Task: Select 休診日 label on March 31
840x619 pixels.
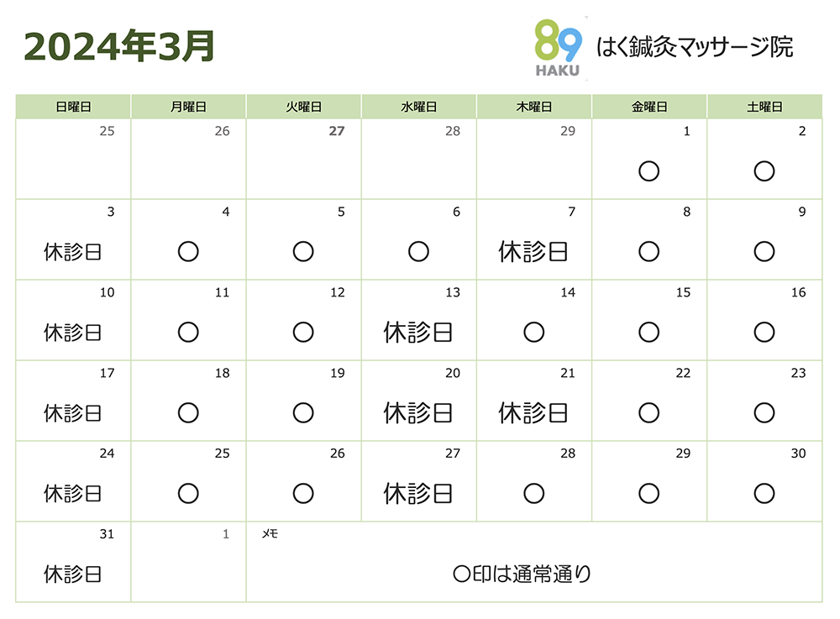Action: (73, 574)
